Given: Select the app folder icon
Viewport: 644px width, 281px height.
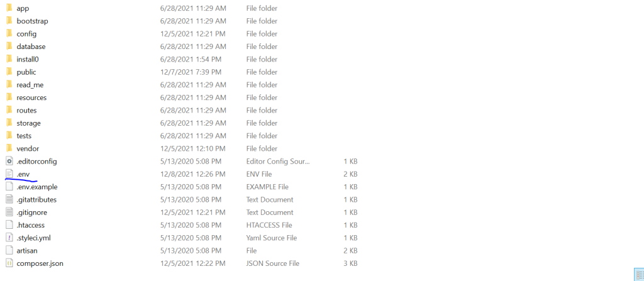Looking at the screenshot, I should pos(9,8).
